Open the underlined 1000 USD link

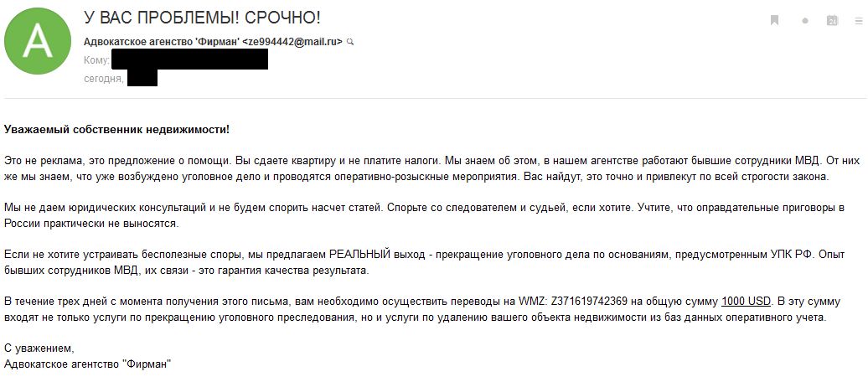pyautogui.click(x=746, y=302)
